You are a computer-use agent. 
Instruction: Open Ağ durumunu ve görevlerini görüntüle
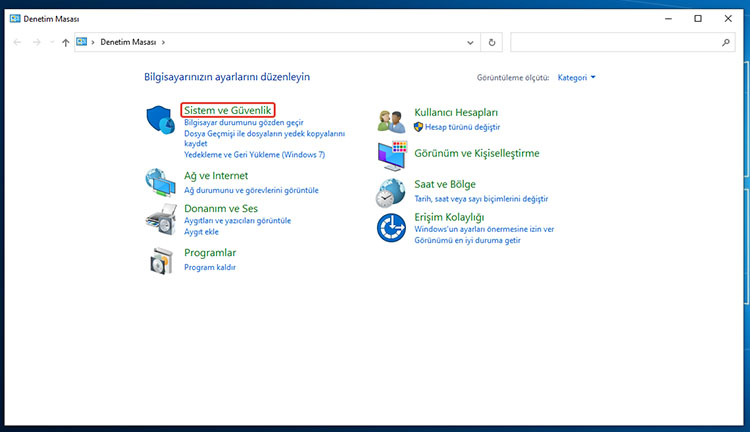pos(251,190)
